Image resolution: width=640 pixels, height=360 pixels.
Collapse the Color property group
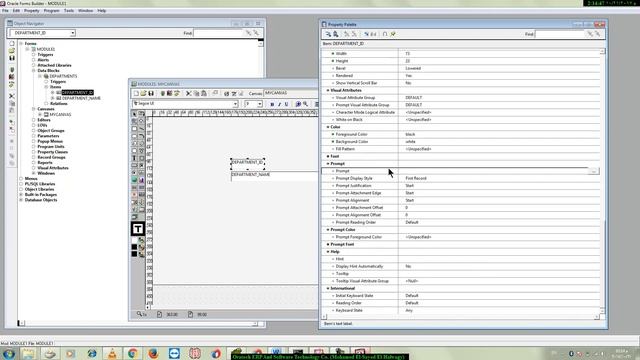tap(328, 127)
